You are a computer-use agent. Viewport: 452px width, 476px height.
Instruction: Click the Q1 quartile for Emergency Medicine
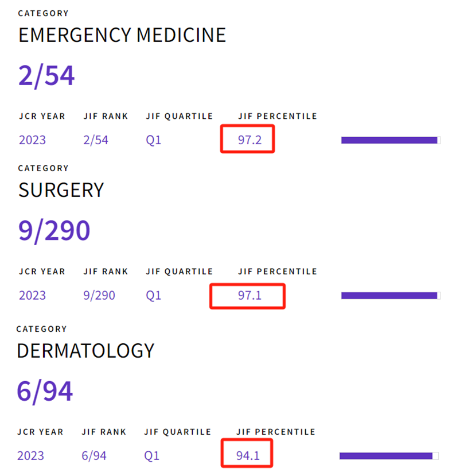click(x=154, y=140)
